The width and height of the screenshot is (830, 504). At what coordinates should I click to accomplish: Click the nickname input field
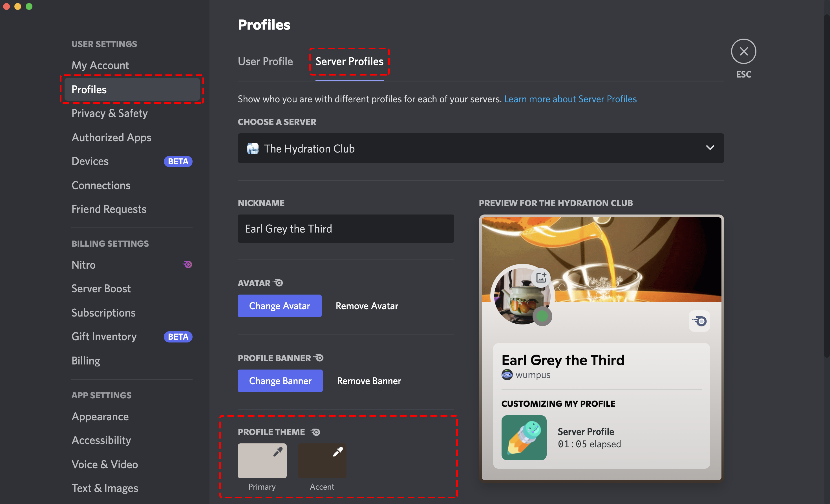click(x=346, y=228)
